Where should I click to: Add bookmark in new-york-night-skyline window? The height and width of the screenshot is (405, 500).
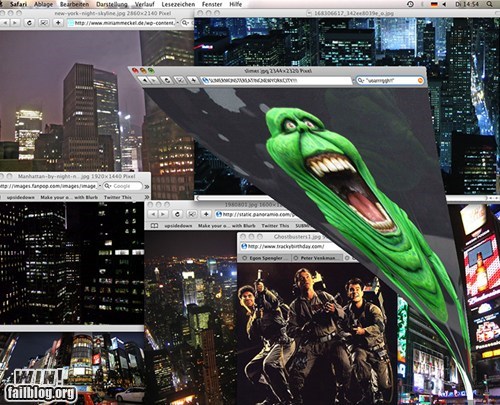tap(58, 23)
